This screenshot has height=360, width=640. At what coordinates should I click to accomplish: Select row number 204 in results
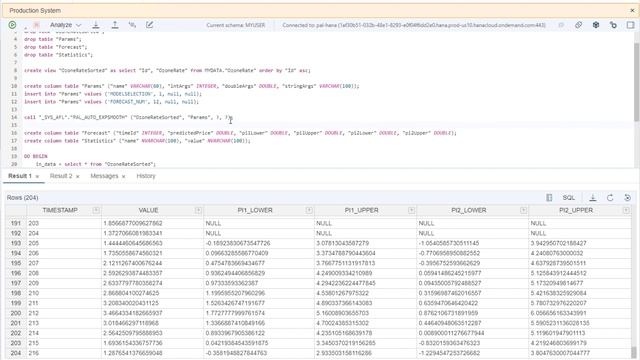point(16,353)
